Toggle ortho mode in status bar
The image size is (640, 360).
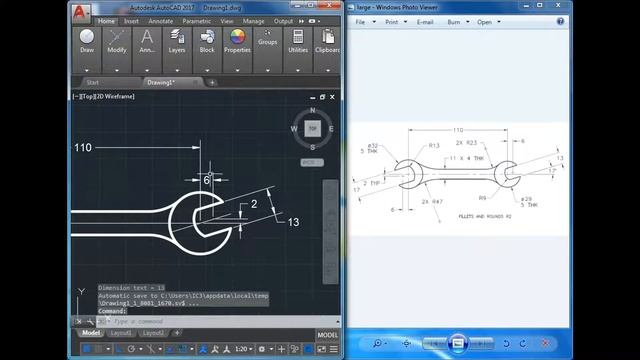click(x=118, y=349)
